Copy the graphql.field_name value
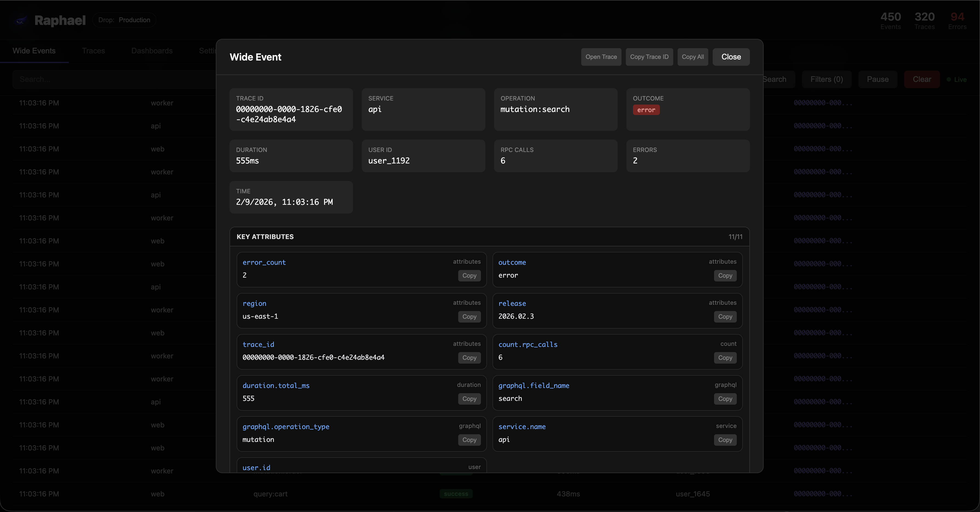This screenshot has height=512, width=980. click(725, 399)
